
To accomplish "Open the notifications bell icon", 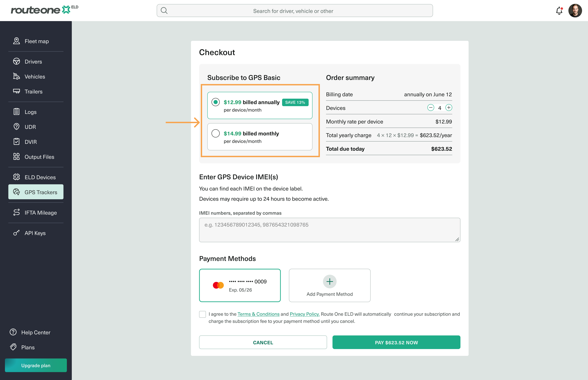I will tap(559, 11).
